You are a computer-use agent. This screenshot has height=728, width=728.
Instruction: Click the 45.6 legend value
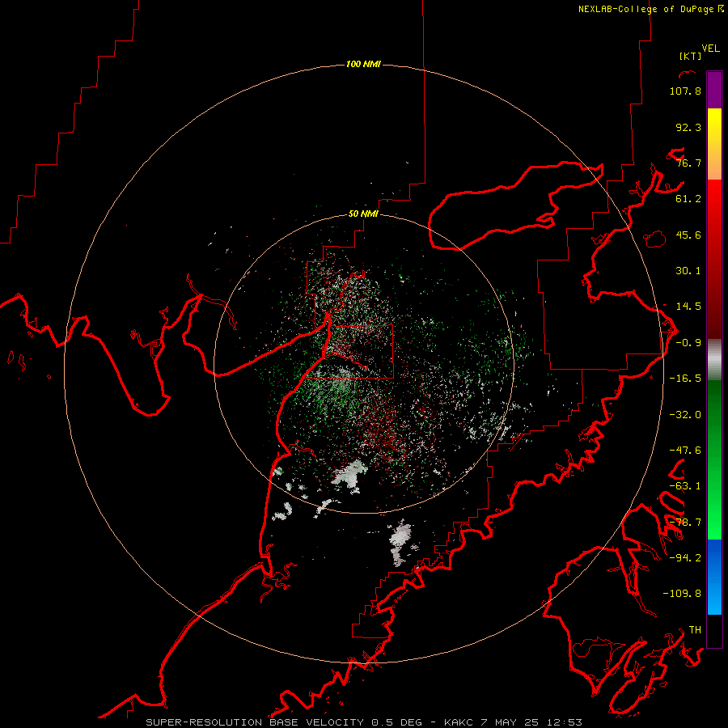point(688,235)
